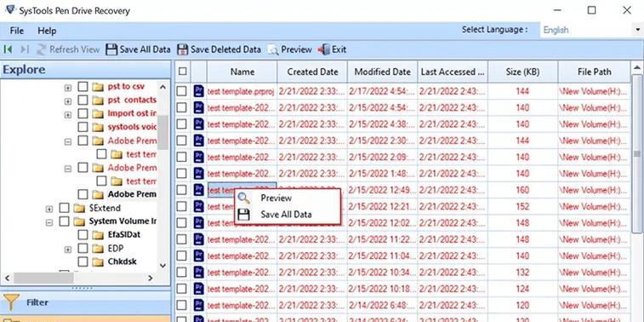
Task: Click the Filter funnel icon
Action: click(x=11, y=302)
